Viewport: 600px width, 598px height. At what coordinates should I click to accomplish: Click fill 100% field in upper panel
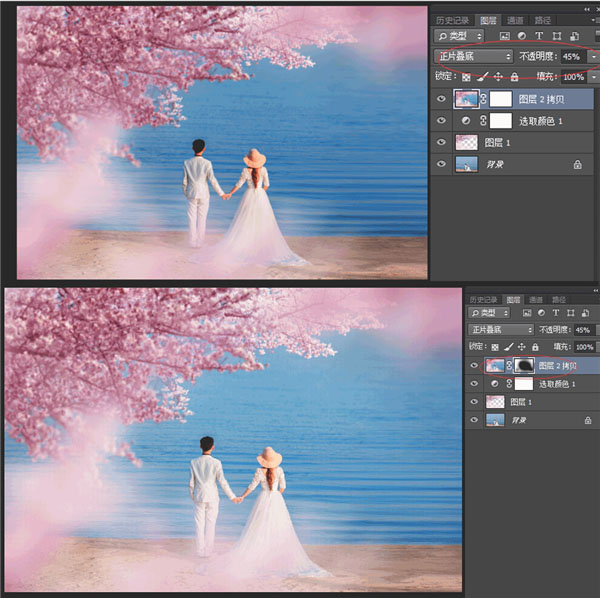574,77
